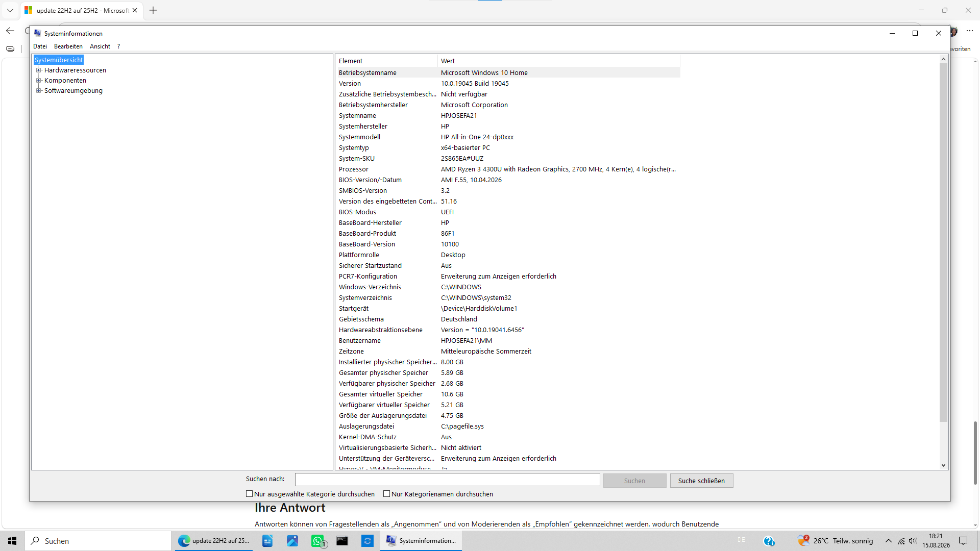Click the taskbar clock showing 18:21

pos(936,541)
